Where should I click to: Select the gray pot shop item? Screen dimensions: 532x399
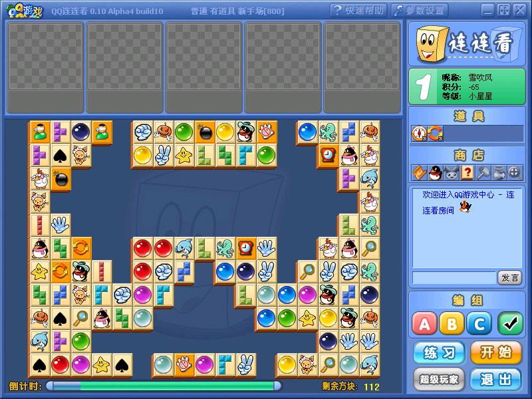tap(499, 173)
